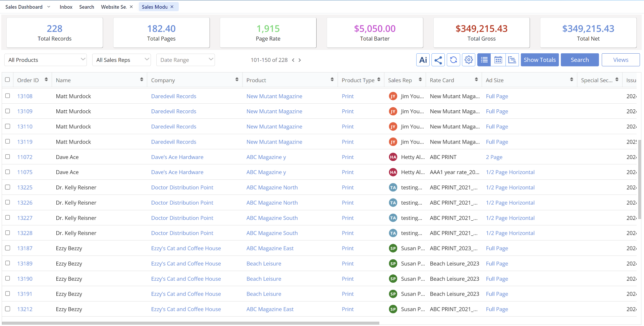Go to next page of records
The height and width of the screenshot is (326, 644).
click(x=300, y=60)
